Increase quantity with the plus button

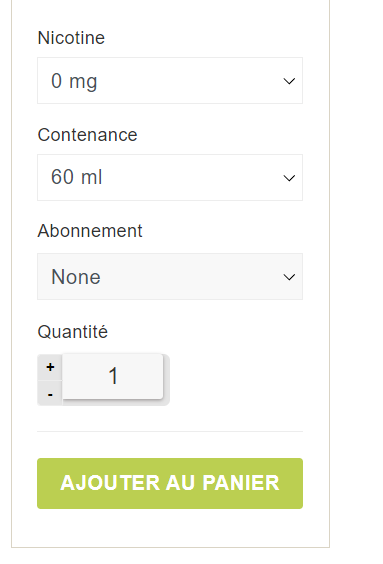50,367
